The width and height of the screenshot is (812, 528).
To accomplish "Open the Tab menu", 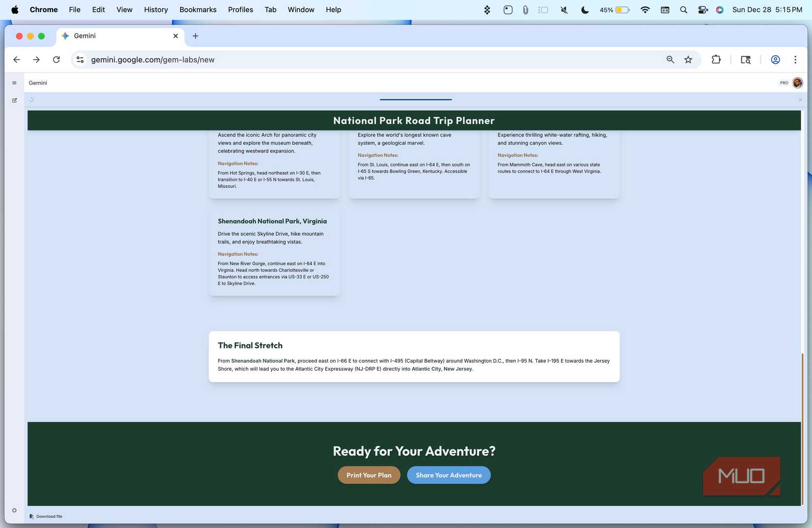I will tap(271, 10).
